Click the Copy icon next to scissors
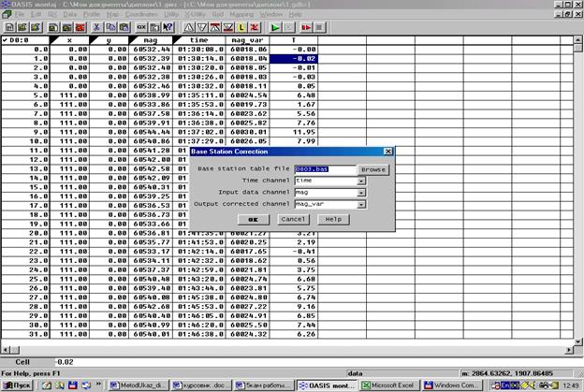584x392 pixels. click(109, 28)
